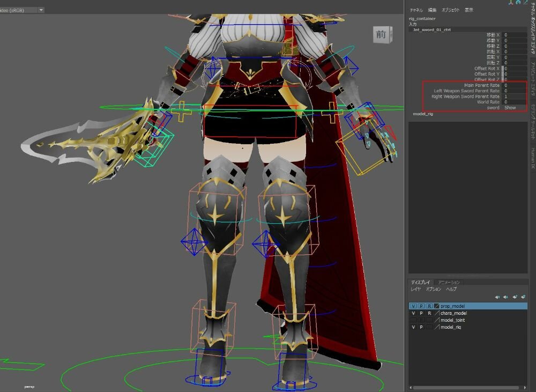Click the Right Weapon Sword Parent Rate field
The height and width of the screenshot is (392, 536).
click(515, 97)
